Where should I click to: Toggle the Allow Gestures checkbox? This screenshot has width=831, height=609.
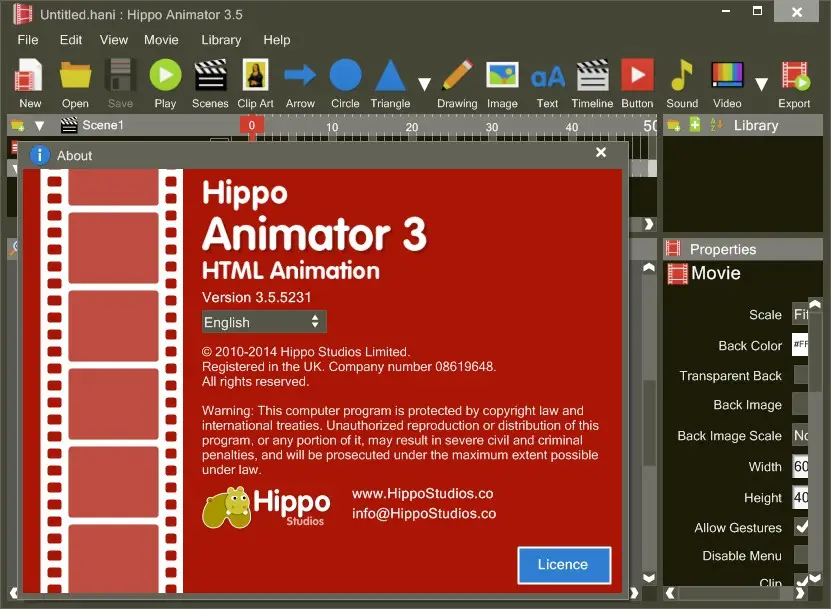800,527
